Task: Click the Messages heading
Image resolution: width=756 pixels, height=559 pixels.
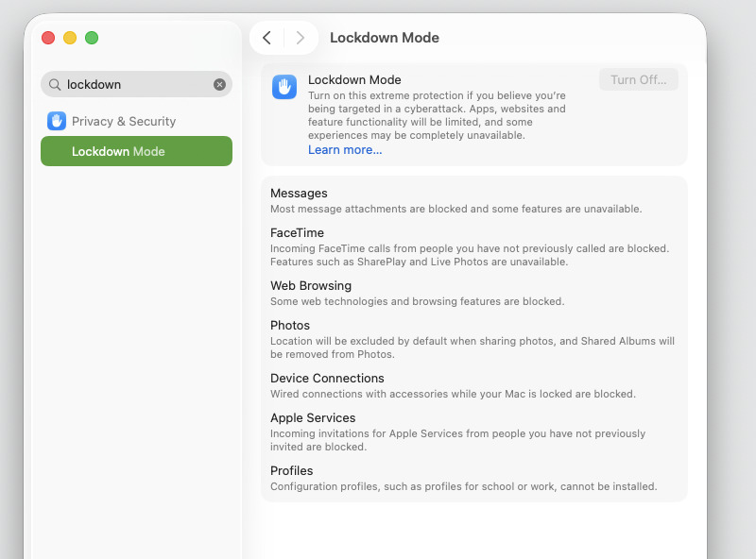Action: [299, 194]
